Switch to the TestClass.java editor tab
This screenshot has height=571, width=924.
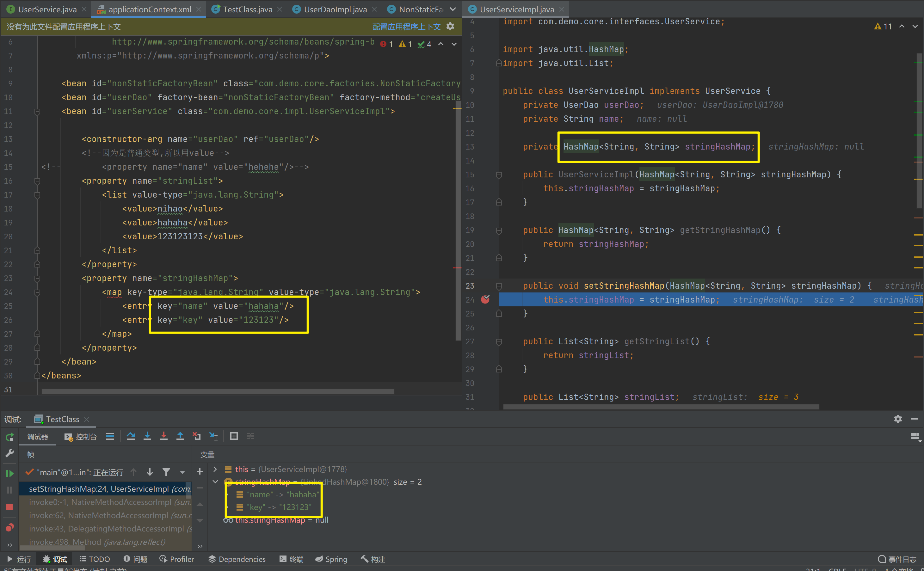point(247,9)
